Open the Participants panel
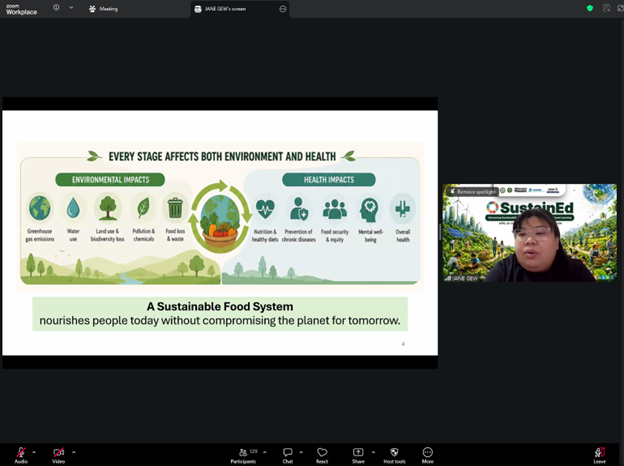Screen dimensions: 624x466 click(243, 453)
